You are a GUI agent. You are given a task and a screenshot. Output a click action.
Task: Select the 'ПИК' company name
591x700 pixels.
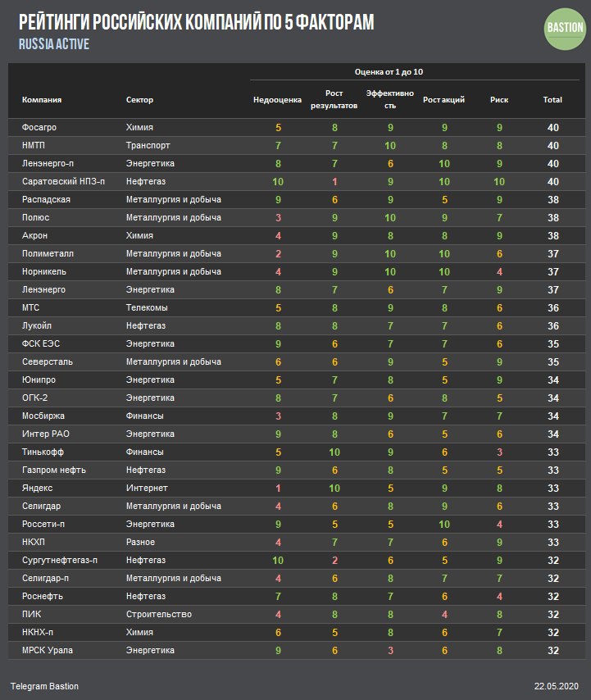click(x=32, y=614)
